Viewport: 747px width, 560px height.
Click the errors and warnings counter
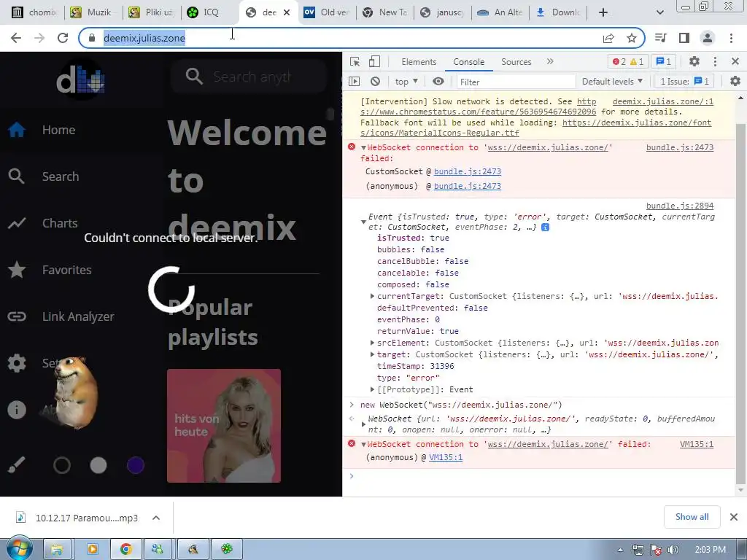(x=628, y=61)
